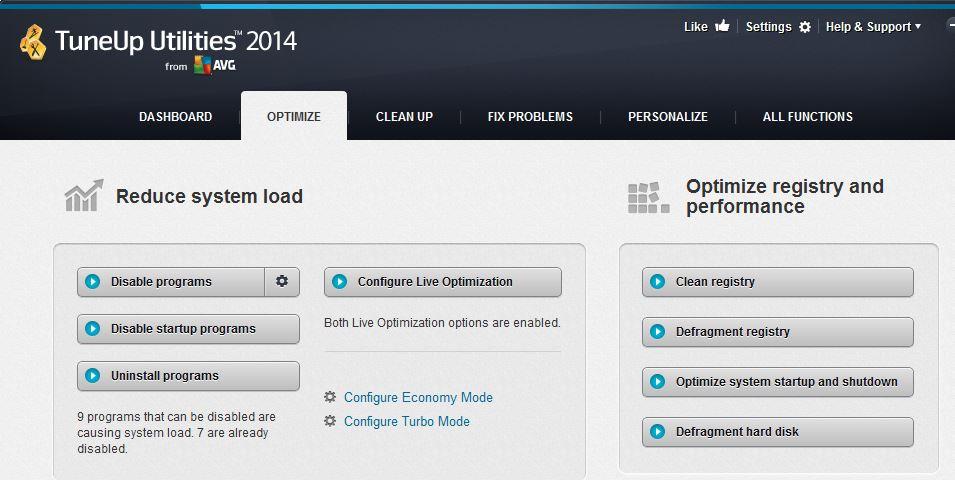Click the Like thumbs-up icon
955x480 pixels.
(x=722, y=26)
